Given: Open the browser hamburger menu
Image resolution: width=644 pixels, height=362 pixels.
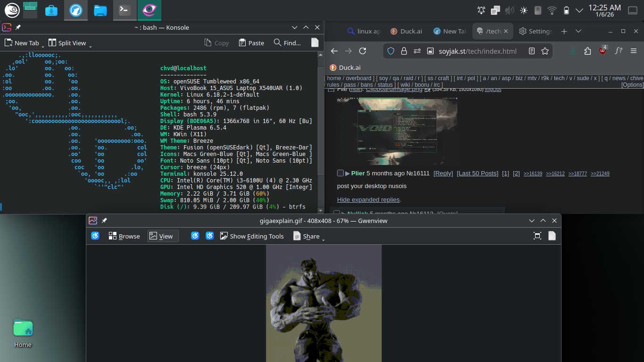Looking at the screenshot, I should coord(634,51).
